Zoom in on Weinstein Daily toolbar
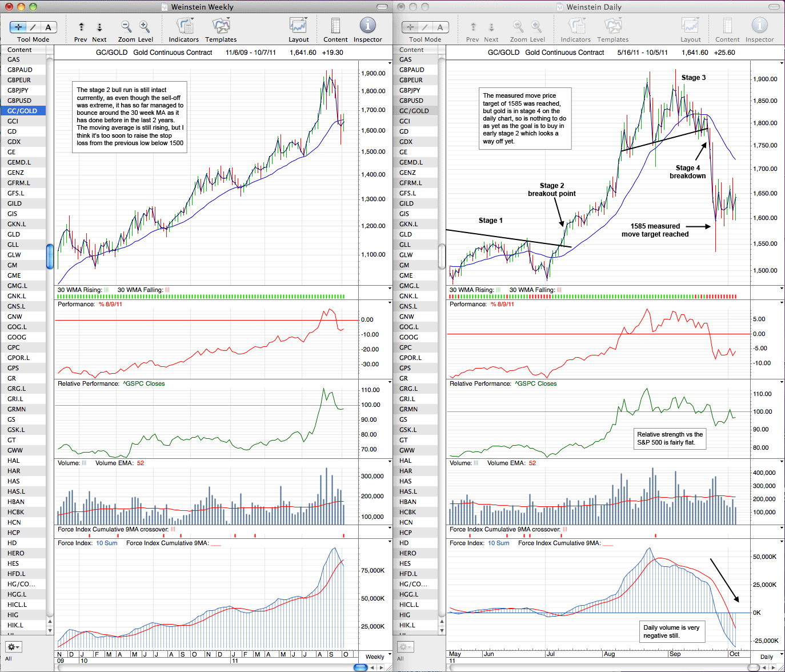Screen dimensions: 785x672 (536, 26)
